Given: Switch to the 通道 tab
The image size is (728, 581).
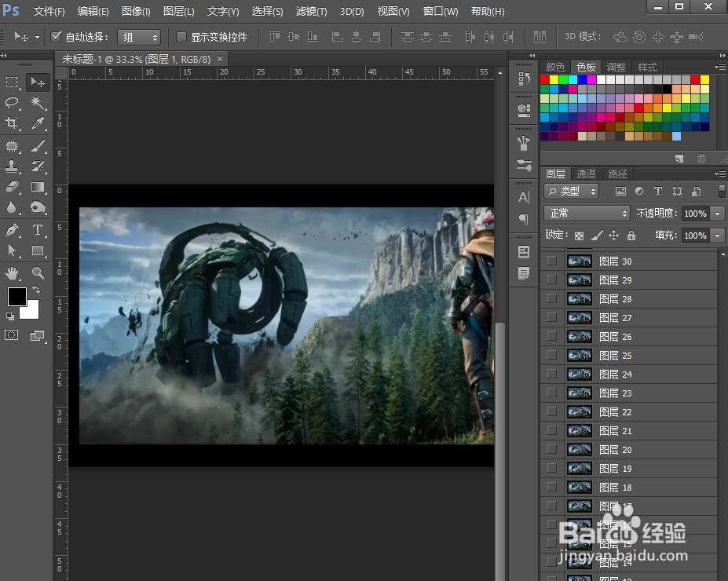Looking at the screenshot, I should tap(586, 174).
